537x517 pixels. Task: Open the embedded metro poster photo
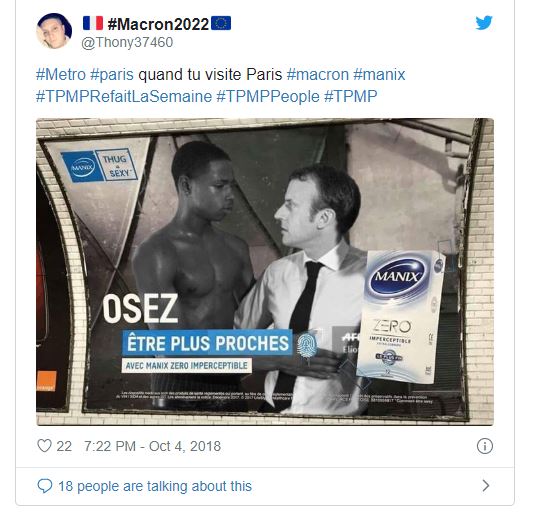tap(265, 272)
